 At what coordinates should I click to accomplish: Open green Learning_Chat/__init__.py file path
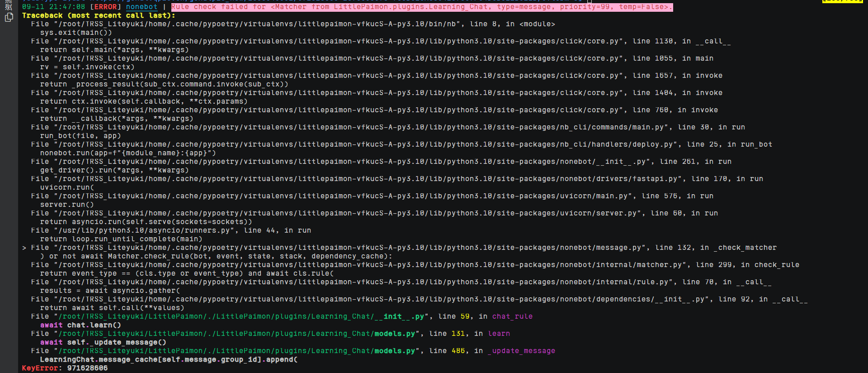[x=241, y=316]
